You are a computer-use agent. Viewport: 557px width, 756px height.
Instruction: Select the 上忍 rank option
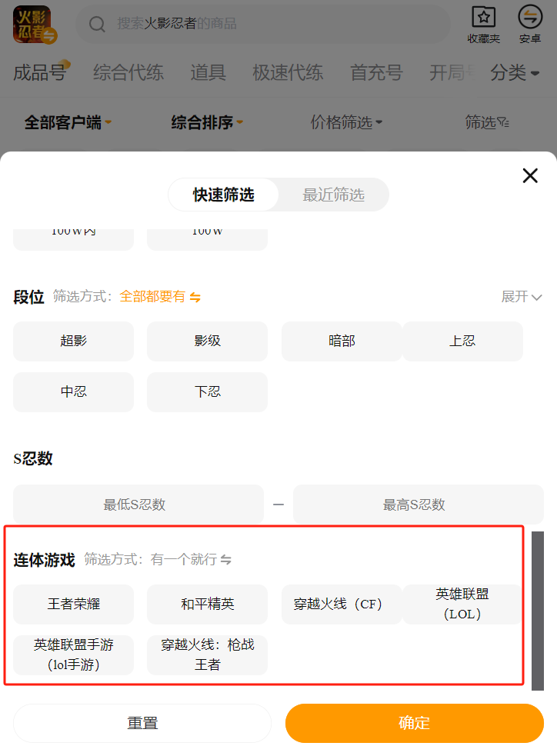coord(462,341)
